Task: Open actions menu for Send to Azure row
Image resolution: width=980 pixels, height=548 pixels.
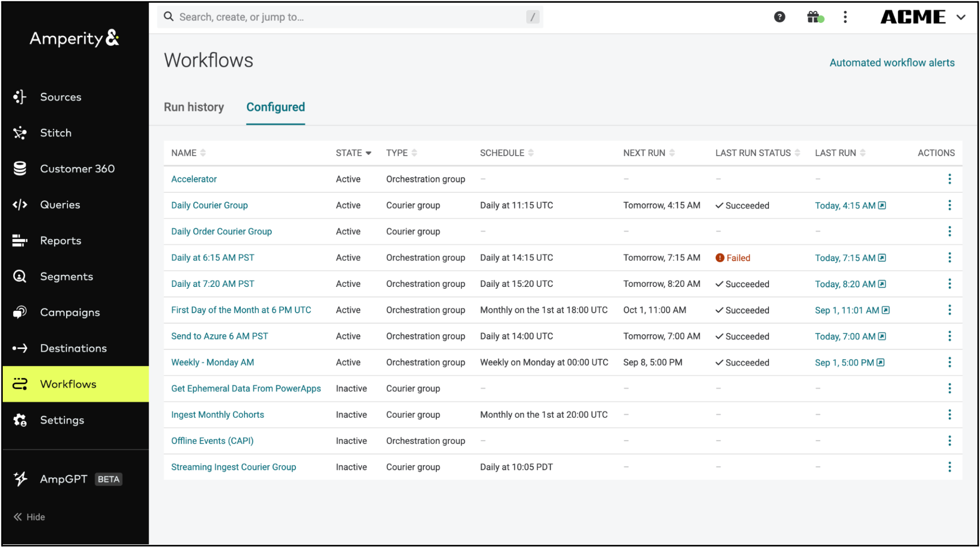Action: coord(950,336)
